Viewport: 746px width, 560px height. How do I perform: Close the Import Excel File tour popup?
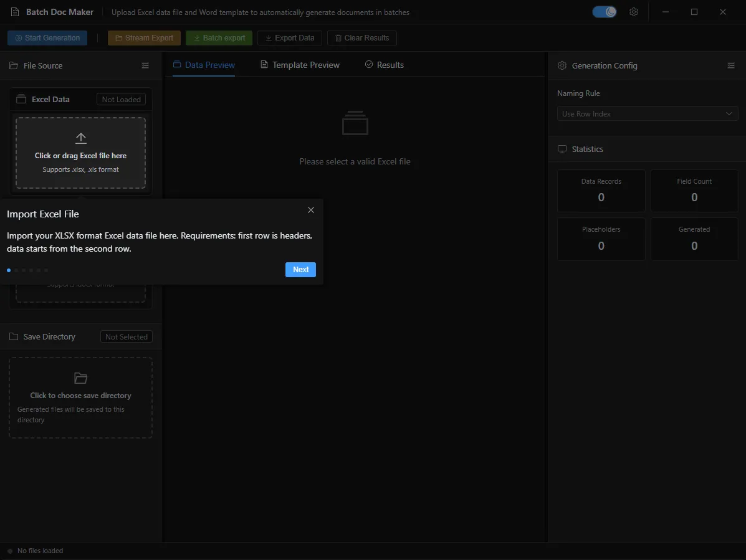click(310, 210)
